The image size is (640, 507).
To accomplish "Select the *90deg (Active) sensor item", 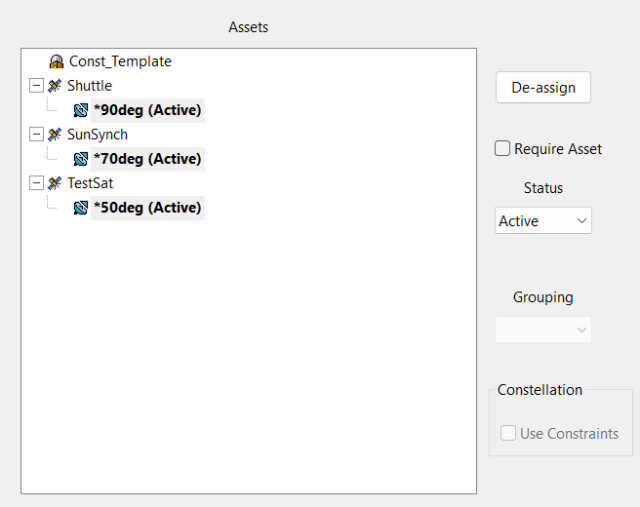I will tap(147, 110).
